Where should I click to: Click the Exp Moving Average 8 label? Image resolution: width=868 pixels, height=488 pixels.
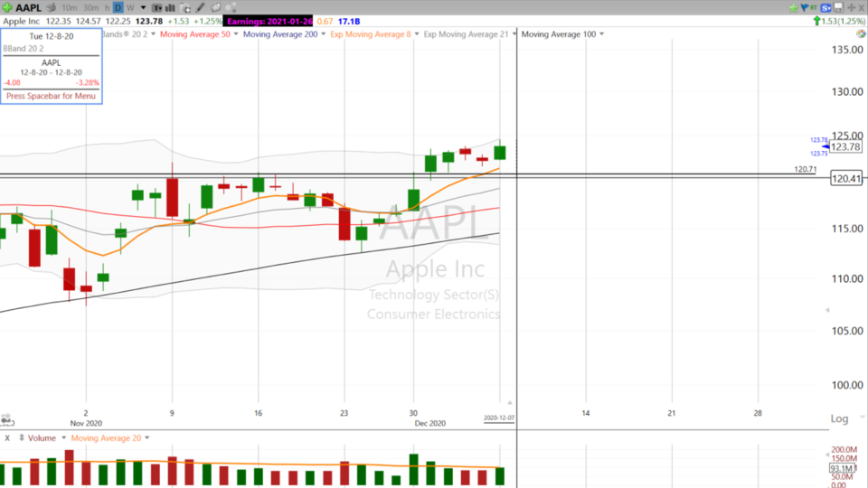(x=371, y=34)
